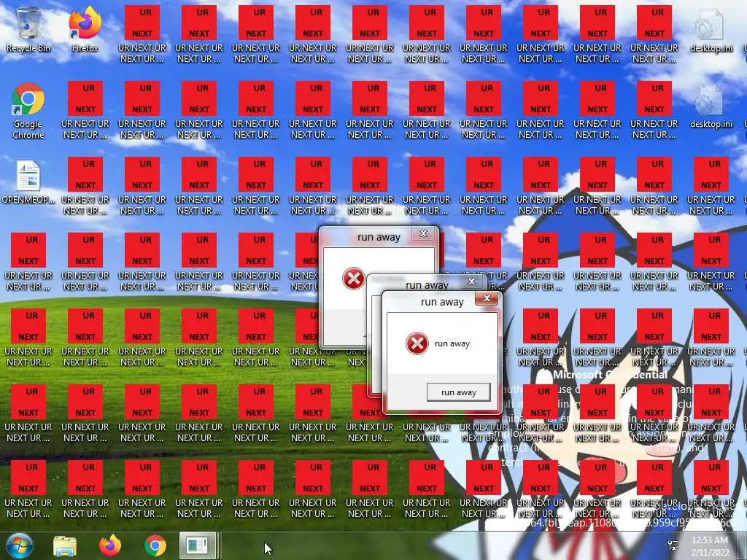
Task: Select the OPENMEOP document file on the desktop
Action: [x=28, y=182]
